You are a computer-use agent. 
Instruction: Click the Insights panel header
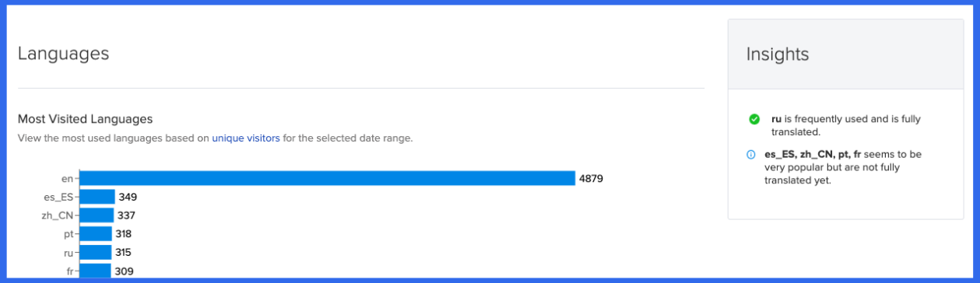(x=845, y=54)
